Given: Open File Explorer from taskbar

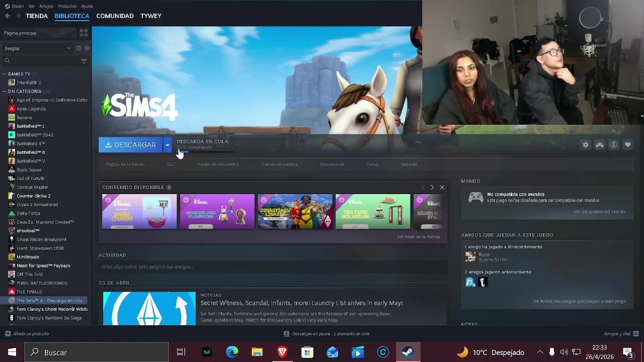Looking at the screenshot, I should 257,352.
